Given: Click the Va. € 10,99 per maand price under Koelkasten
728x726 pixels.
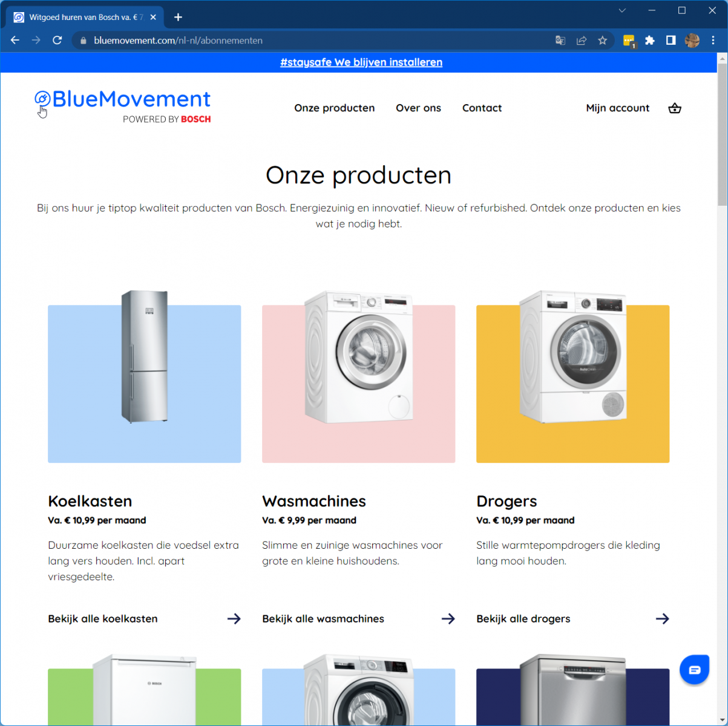Looking at the screenshot, I should pyautogui.click(x=97, y=520).
